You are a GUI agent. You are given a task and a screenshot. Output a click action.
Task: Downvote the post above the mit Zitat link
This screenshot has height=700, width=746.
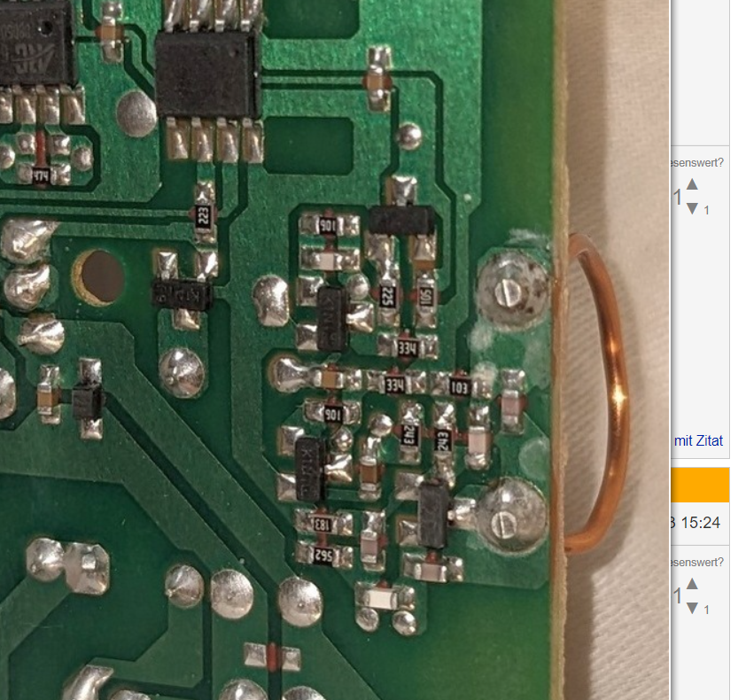tap(692, 208)
